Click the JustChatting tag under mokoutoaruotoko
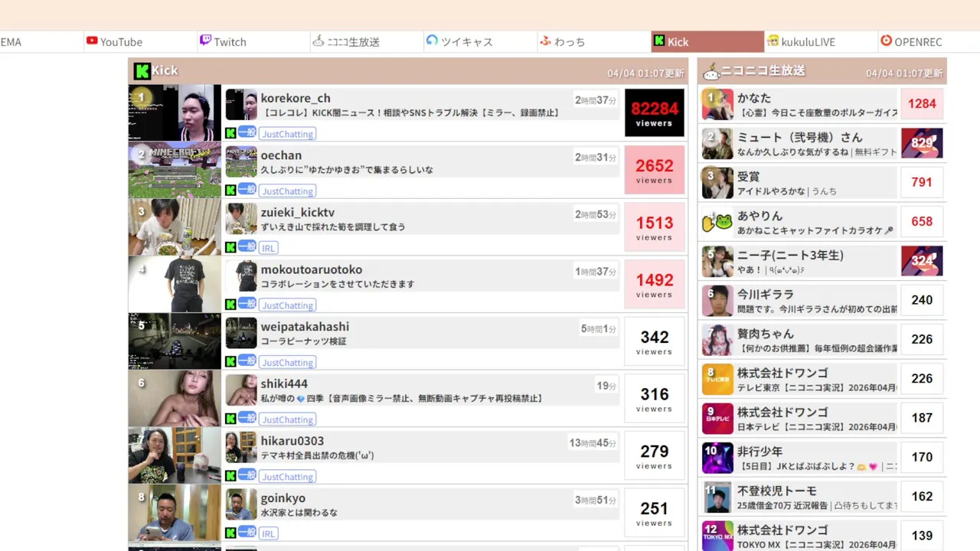 pos(287,305)
